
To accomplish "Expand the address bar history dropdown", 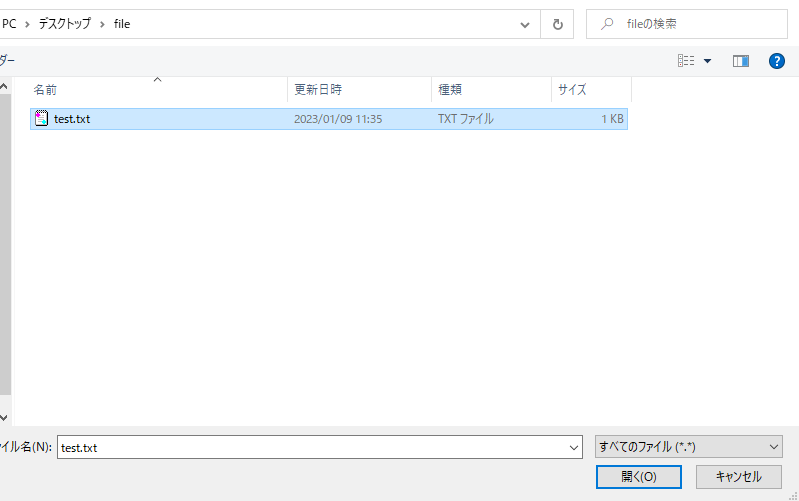I will coord(524,24).
